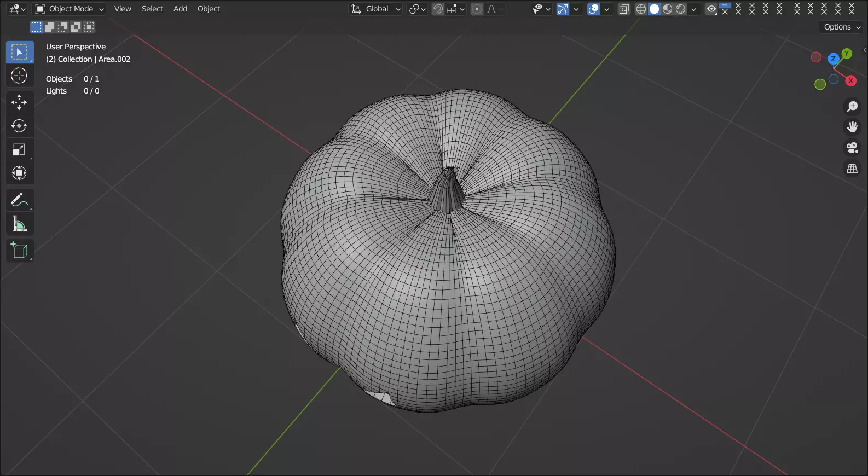This screenshot has width=868, height=476.
Task: Open object visibility and selectability dropdown
Action: coord(542,9)
